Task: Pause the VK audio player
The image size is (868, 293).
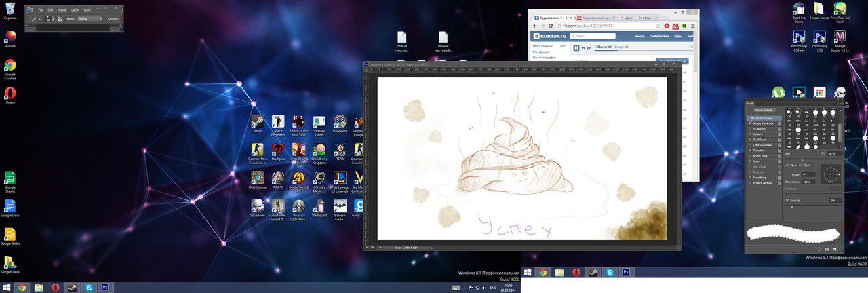Action: 576,47
